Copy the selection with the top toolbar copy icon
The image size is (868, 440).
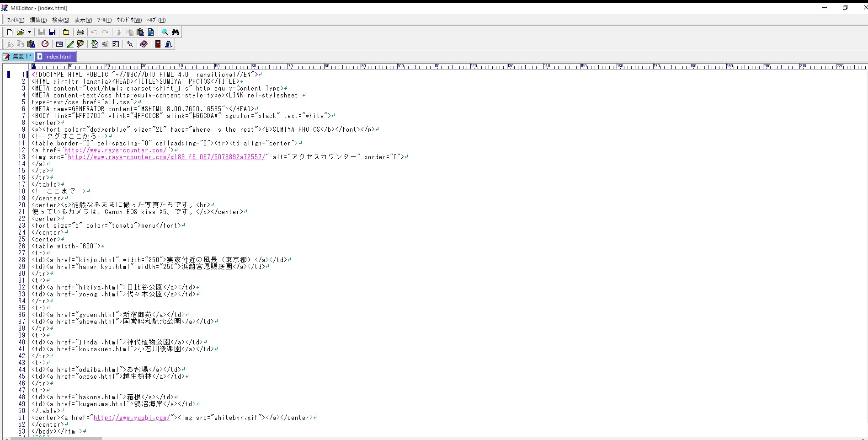coord(130,32)
